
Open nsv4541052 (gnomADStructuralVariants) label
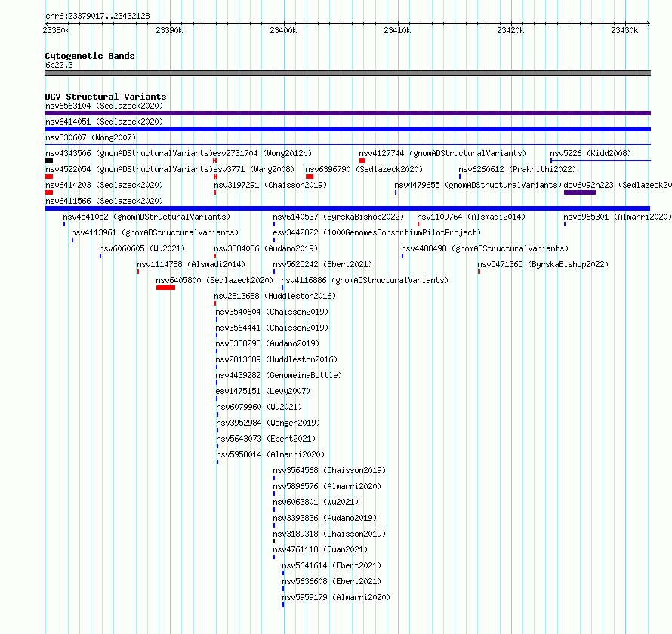(146, 217)
